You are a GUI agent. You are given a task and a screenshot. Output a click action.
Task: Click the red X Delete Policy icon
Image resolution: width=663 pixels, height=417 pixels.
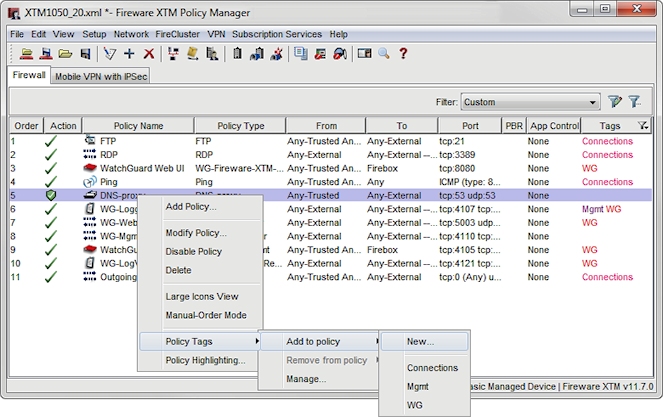[149, 54]
